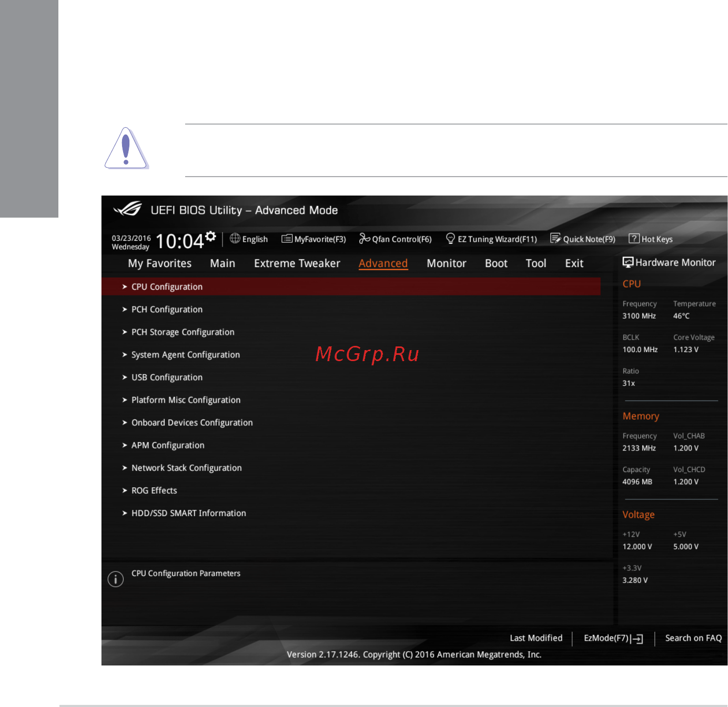Click Last Modified button
The image size is (728, 707).
536,638
